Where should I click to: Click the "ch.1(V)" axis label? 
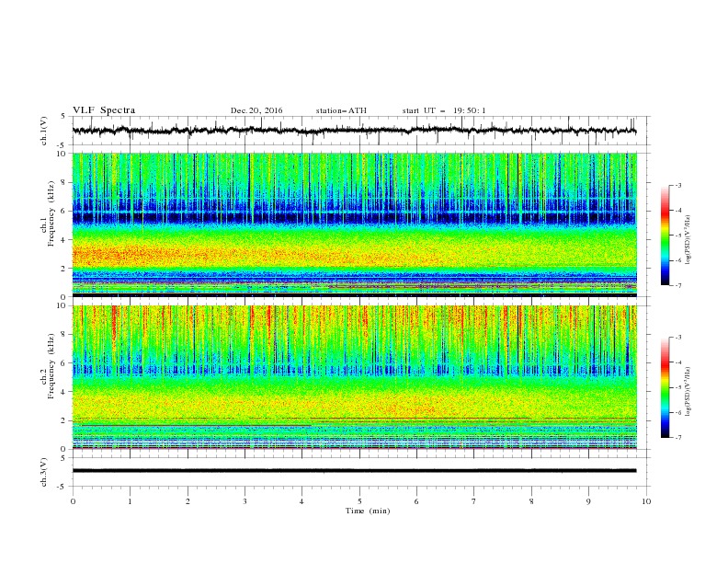click(x=44, y=131)
